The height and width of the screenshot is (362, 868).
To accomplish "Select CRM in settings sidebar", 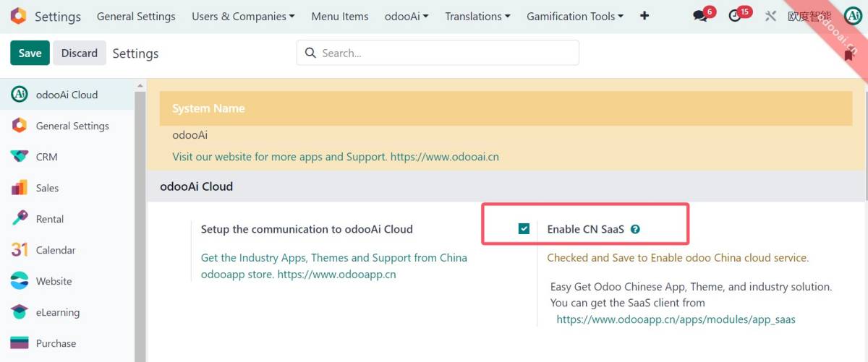I will [x=46, y=157].
